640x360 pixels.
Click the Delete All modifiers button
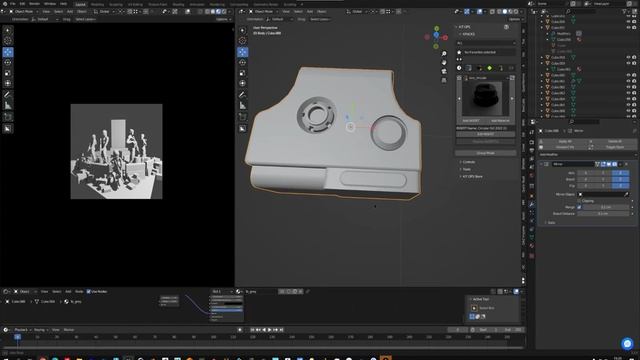(x=614, y=141)
